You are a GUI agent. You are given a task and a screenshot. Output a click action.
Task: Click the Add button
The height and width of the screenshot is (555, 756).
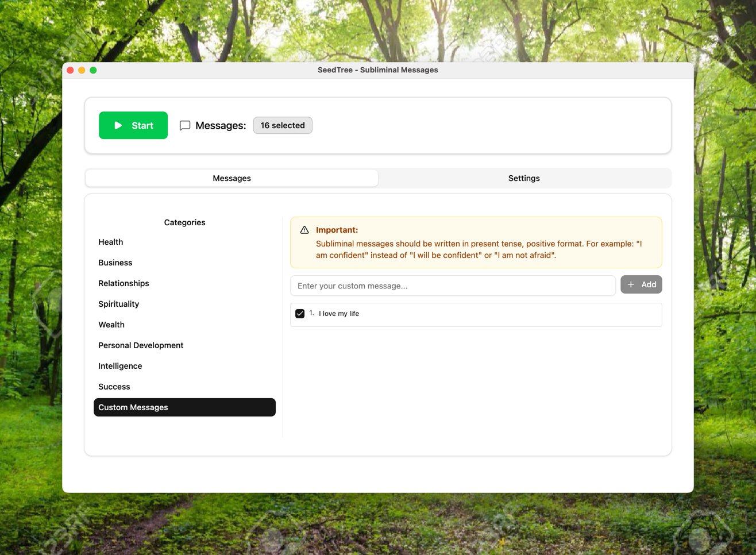tap(641, 284)
